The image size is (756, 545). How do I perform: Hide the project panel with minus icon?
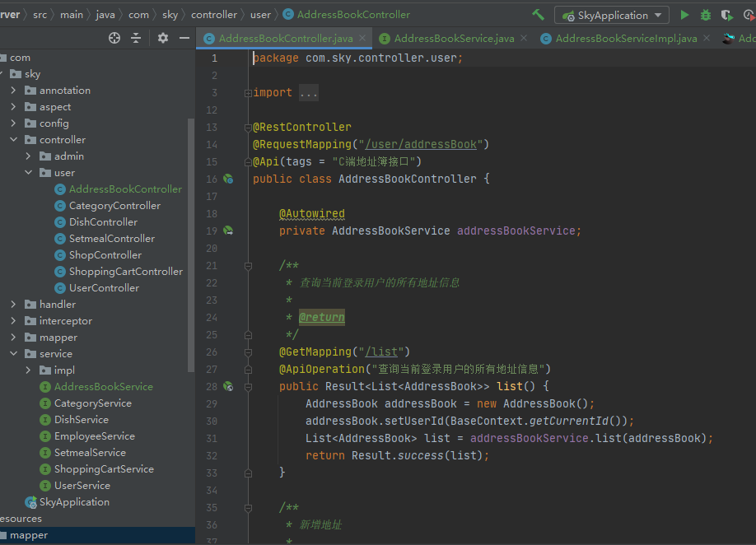coord(184,38)
